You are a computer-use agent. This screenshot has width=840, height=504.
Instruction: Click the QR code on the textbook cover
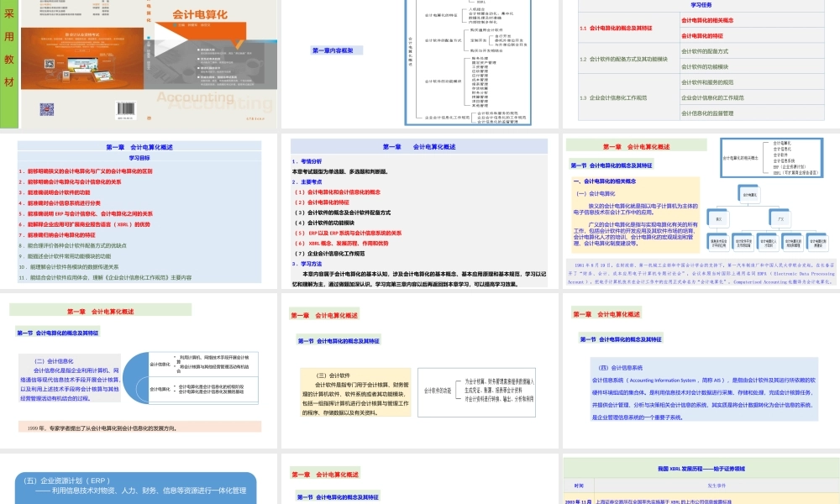pos(45,109)
